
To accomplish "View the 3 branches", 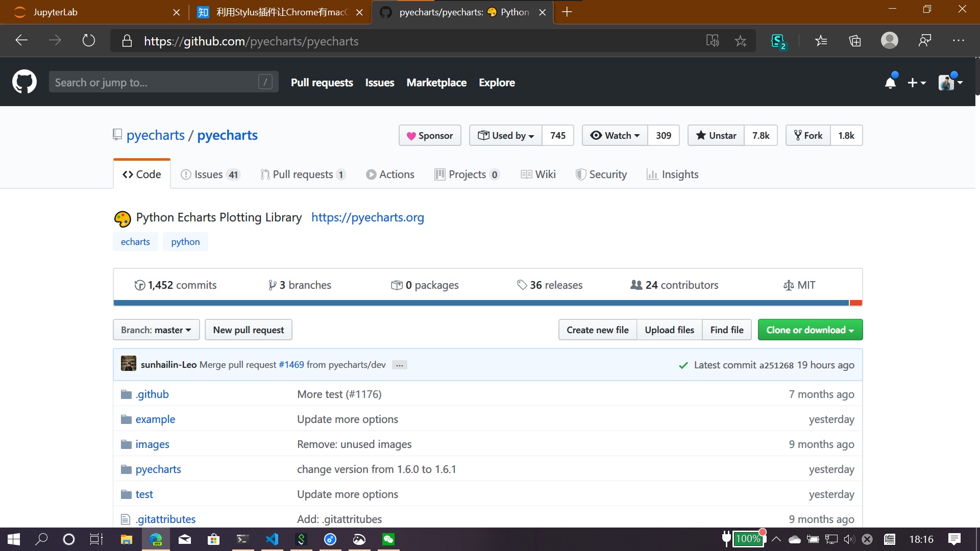I will pyautogui.click(x=300, y=285).
